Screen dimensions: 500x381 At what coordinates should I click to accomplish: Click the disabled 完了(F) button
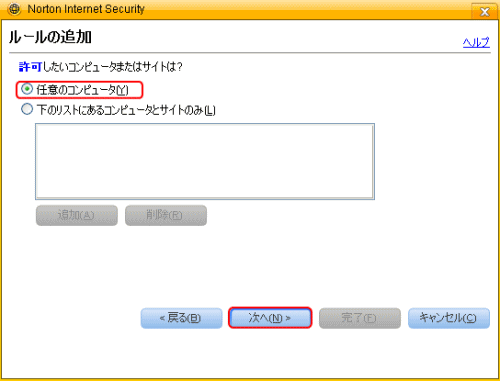(360, 318)
